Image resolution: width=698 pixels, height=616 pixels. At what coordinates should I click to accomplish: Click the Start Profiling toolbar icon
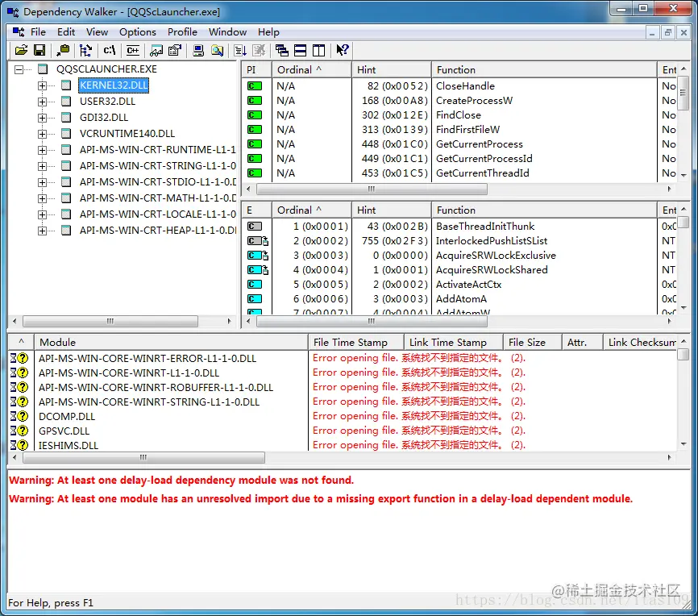click(x=240, y=50)
